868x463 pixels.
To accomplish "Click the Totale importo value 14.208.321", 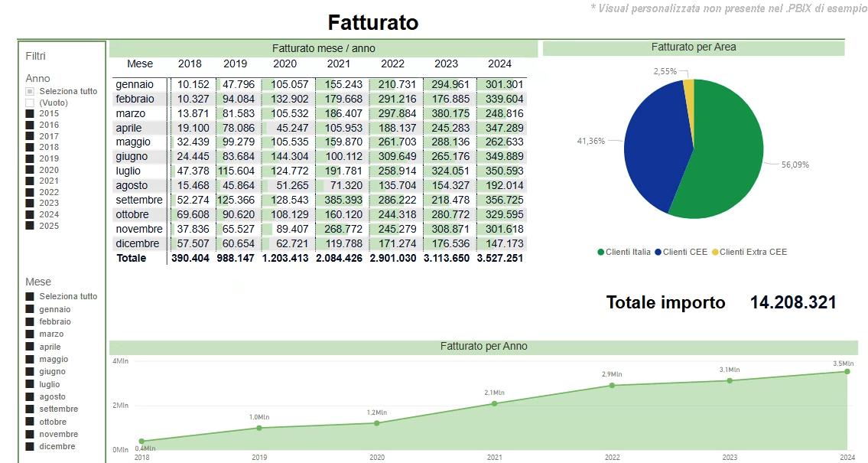I will pyautogui.click(x=793, y=302).
